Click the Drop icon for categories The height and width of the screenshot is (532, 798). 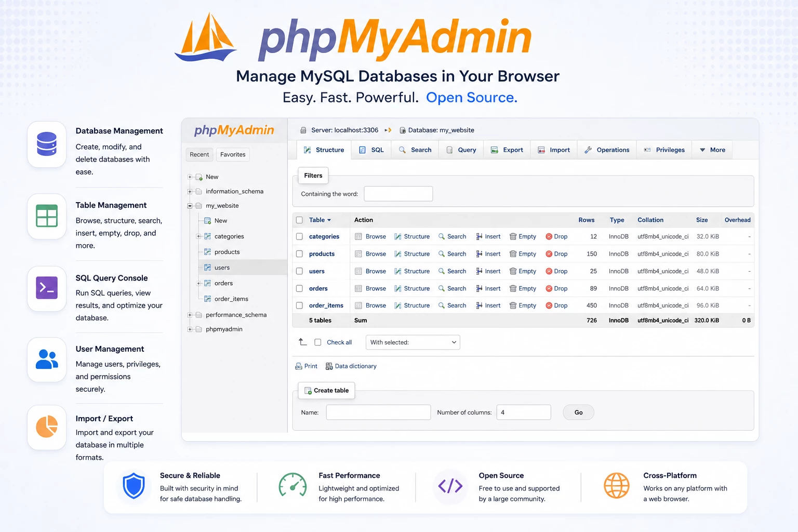549,236
